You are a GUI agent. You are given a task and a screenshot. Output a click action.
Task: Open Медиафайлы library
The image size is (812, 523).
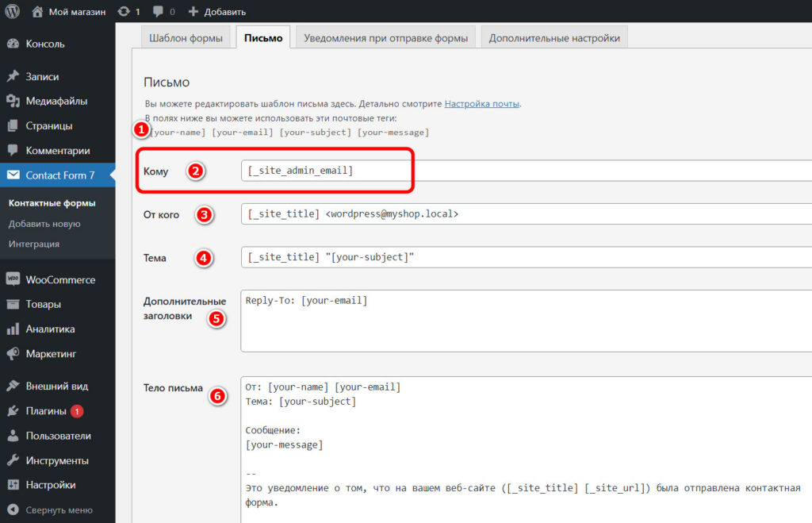pos(57,101)
